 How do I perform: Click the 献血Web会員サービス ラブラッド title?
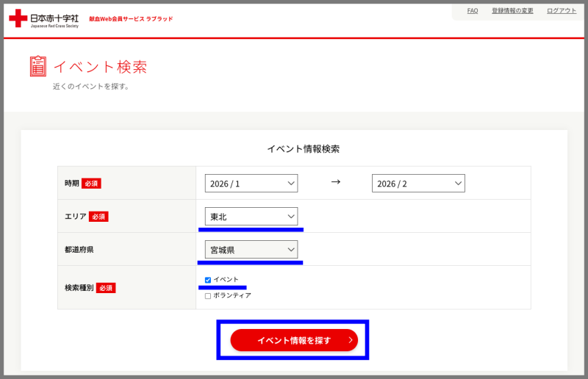pyautogui.click(x=131, y=19)
